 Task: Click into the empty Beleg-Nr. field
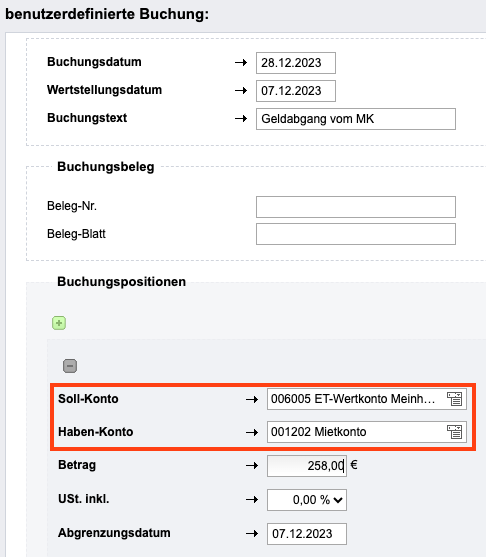click(356, 207)
